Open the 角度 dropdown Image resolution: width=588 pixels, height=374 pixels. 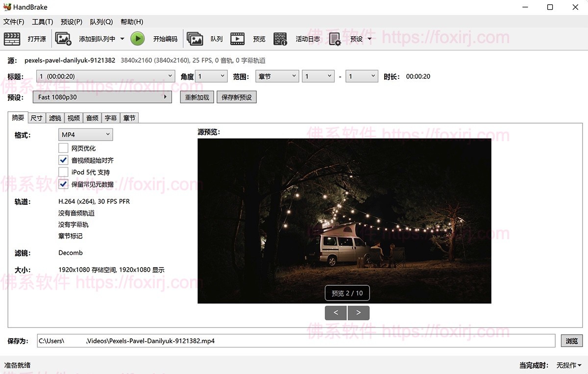(x=211, y=76)
